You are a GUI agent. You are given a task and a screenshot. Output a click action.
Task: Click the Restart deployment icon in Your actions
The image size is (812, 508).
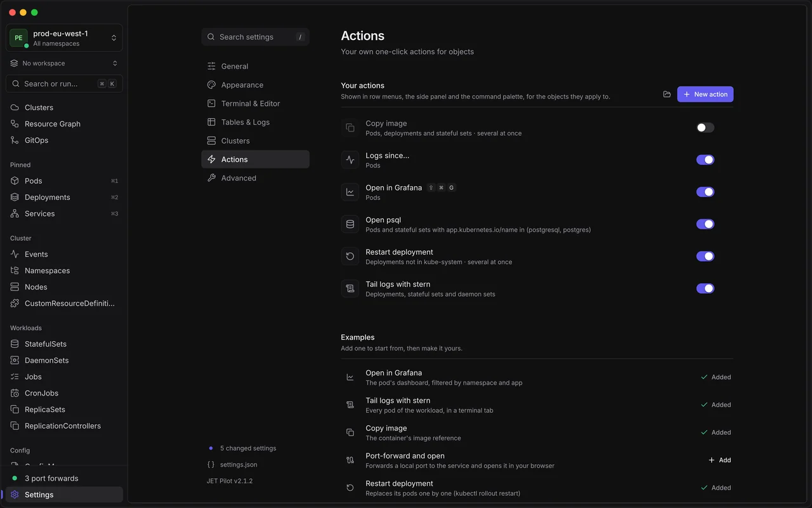[x=350, y=257]
